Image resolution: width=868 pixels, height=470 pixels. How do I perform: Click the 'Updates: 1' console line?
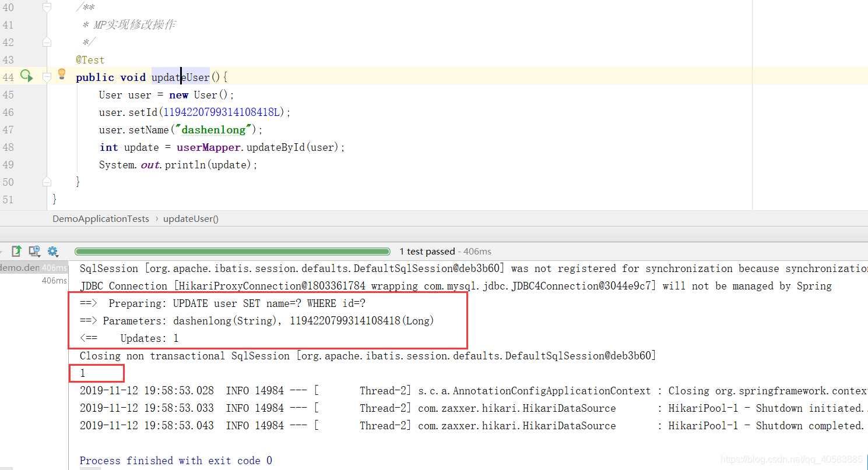(129, 338)
